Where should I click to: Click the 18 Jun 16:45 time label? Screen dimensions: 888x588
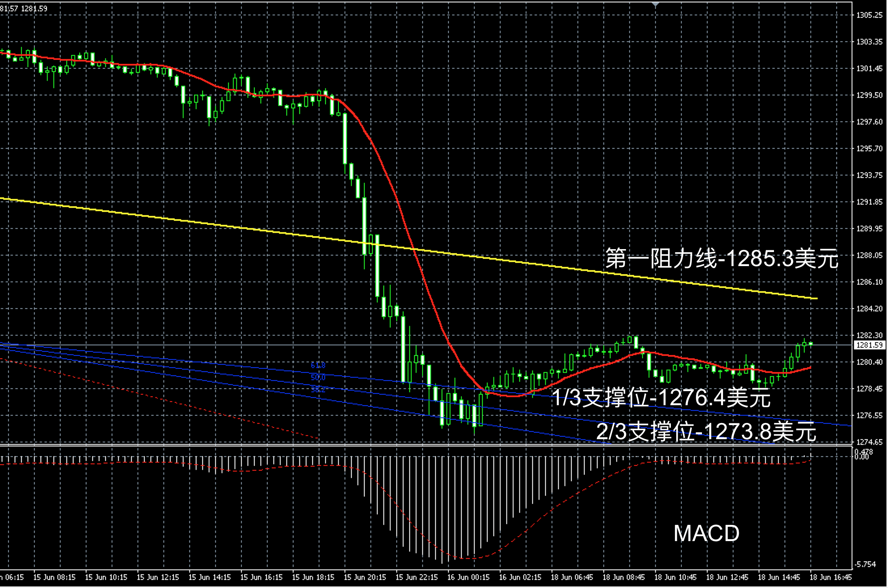[831, 577]
